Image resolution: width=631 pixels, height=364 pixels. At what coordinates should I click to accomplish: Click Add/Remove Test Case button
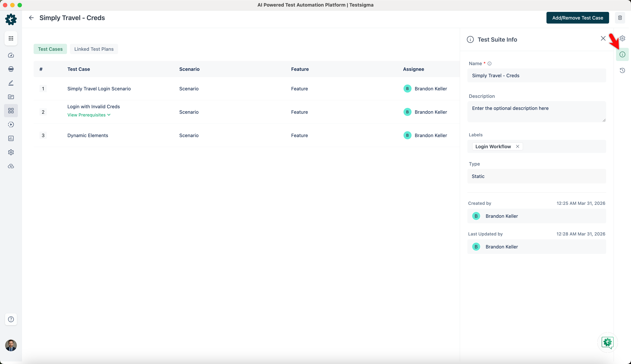tap(578, 18)
